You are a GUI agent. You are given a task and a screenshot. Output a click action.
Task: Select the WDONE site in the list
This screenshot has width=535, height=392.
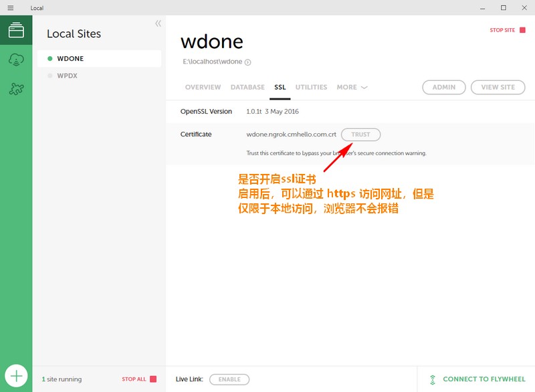pyautogui.click(x=99, y=59)
